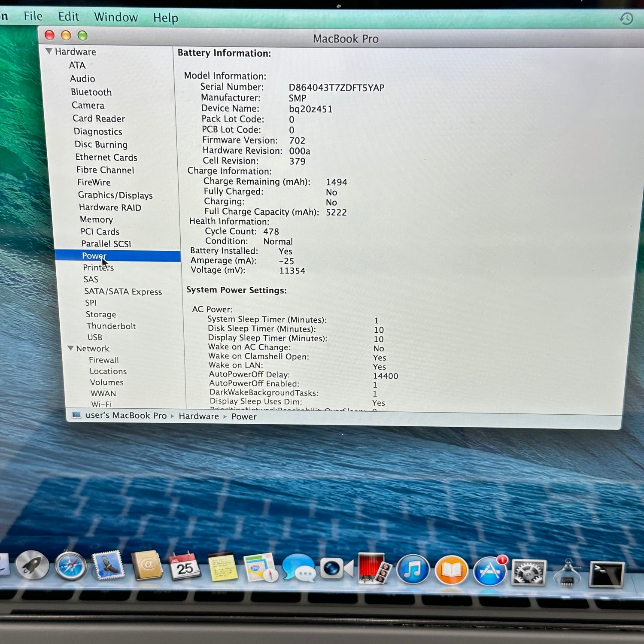Select the highlighted Power row

click(x=118, y=256)
